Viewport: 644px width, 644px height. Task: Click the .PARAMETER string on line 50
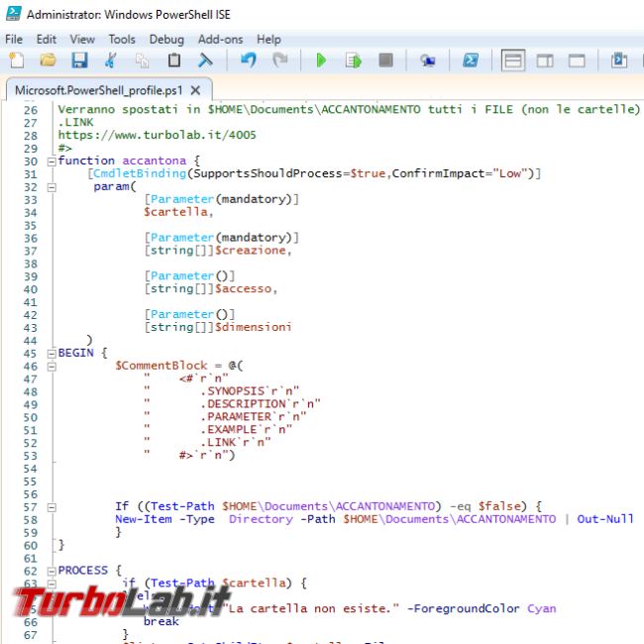click(236, 416)
